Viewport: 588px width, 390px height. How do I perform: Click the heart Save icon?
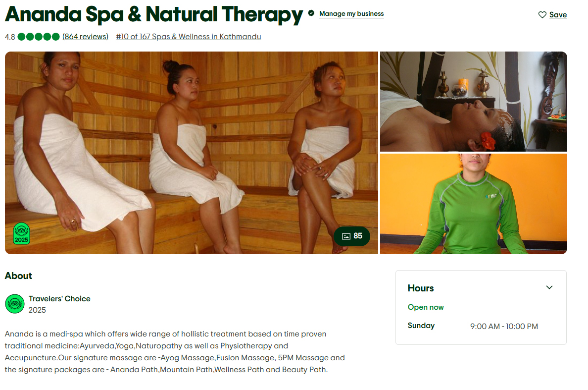(x=542, y=15)
